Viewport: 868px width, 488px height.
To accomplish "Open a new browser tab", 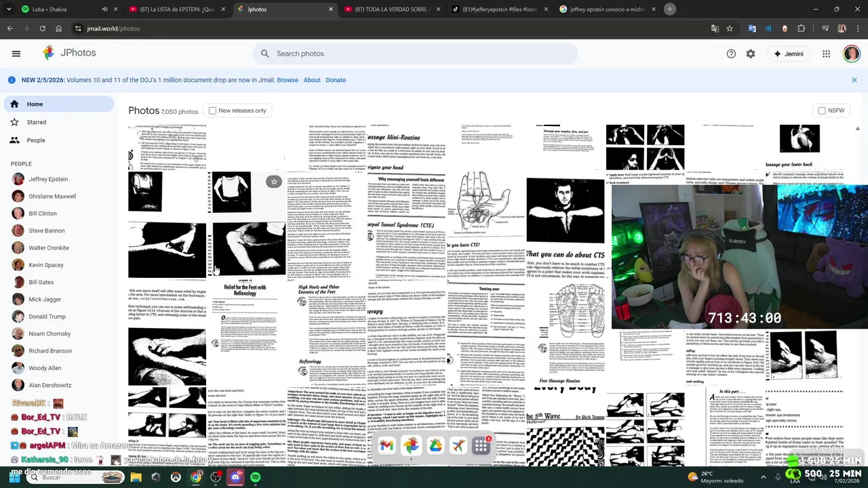I will point(669,9).
